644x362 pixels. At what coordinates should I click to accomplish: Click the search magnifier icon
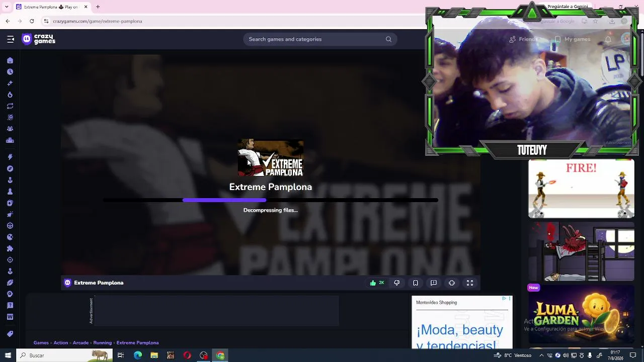[388, 39]
